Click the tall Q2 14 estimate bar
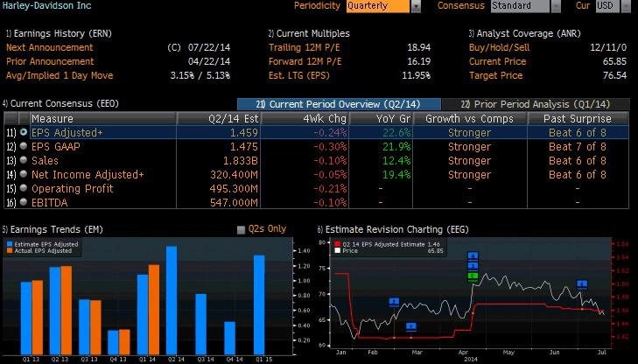The width and height of the screenshot is (638, 364). [x=172, y=300]
